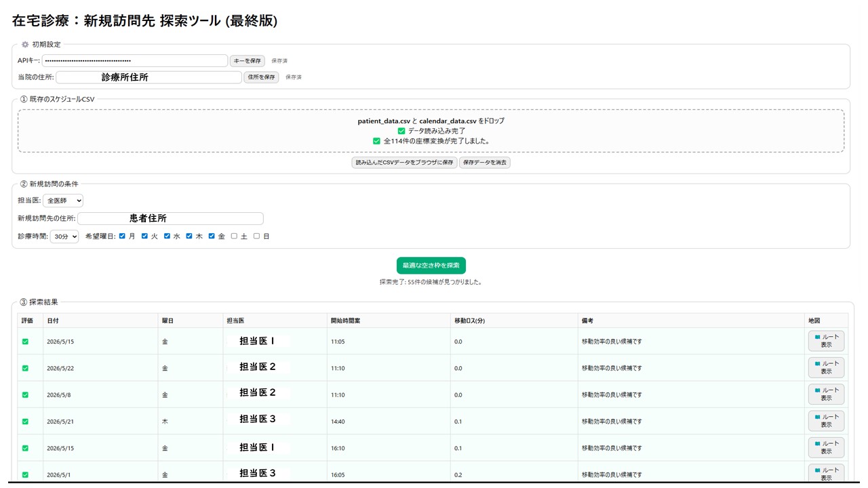Click the 評価 check icon in the 2026/5/8 row
This screenshot has width=868, height=488.
click(x=26, y=394)
